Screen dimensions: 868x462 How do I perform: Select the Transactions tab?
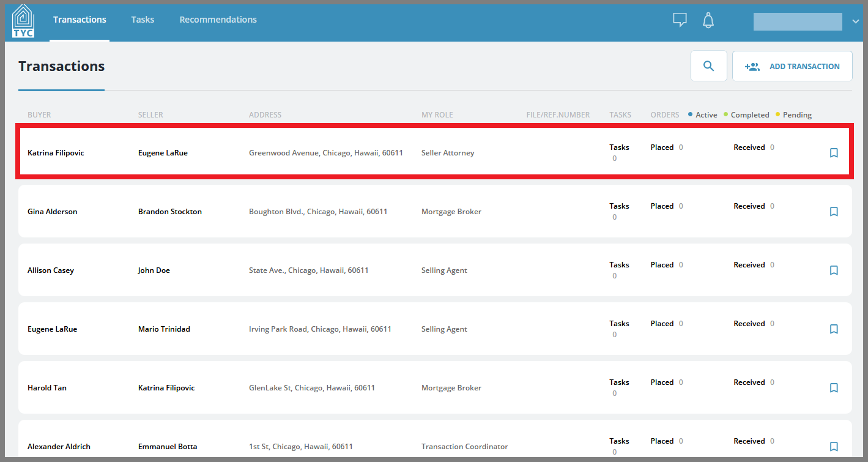coord(80,20)
